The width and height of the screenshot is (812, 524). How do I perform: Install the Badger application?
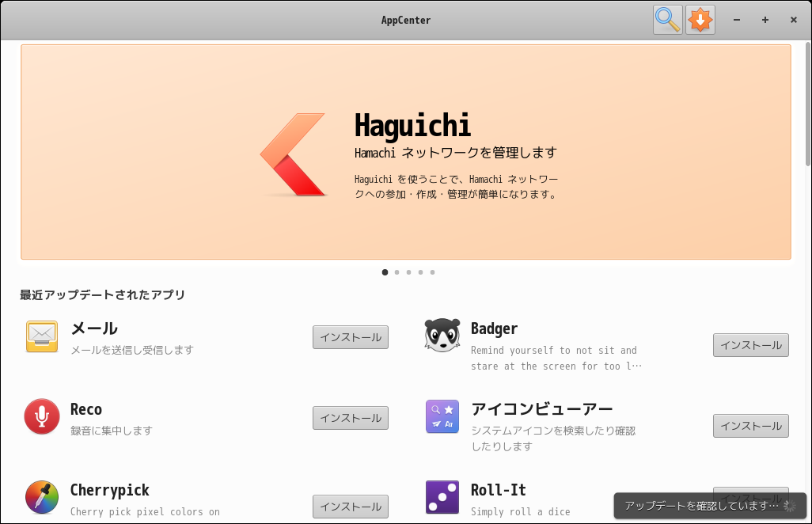pyautogui.click(x=750, y=344)
